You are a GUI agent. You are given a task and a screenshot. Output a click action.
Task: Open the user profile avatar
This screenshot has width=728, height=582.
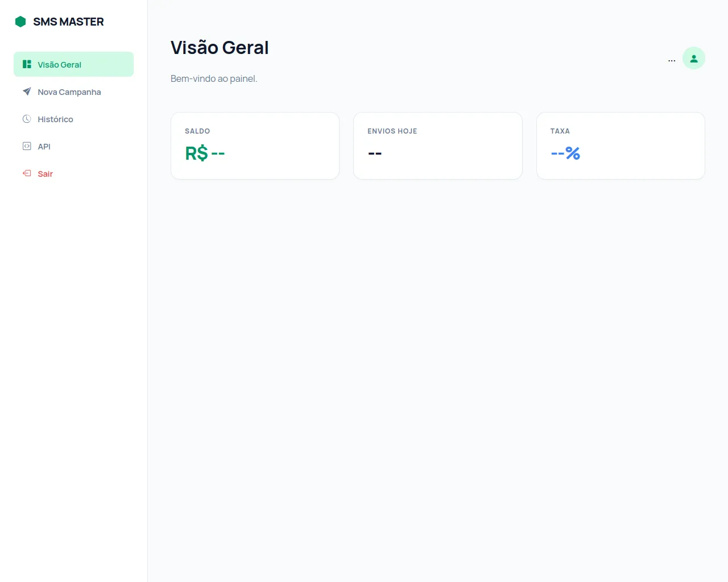tap(694, 58)
